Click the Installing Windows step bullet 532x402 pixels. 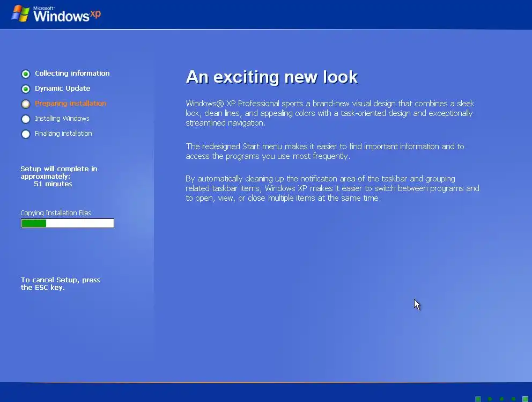click(25, 119)
